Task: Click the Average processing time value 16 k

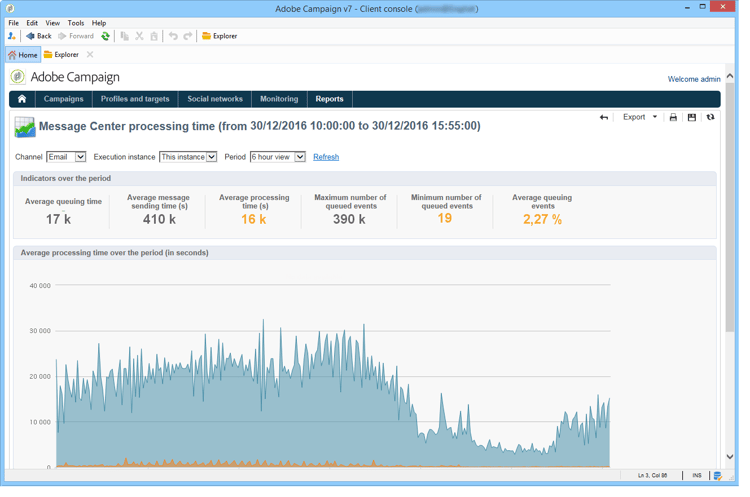Action: click(x=254, y=220)
